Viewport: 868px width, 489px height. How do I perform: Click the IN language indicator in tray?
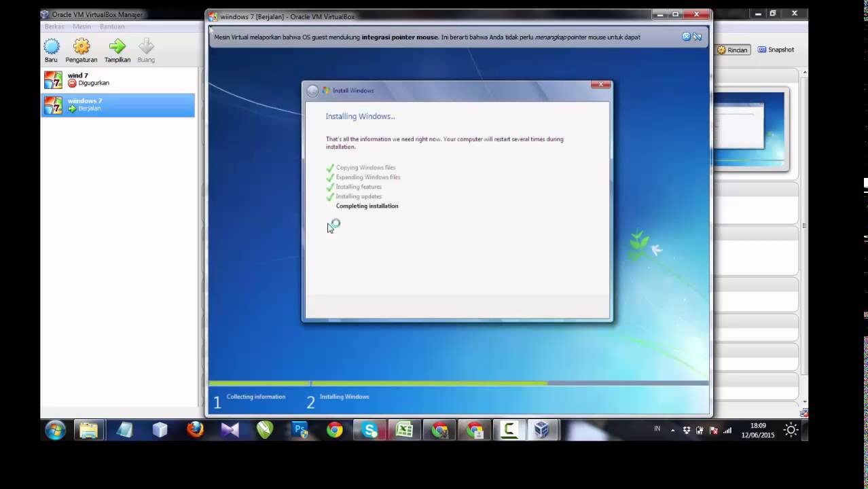[657, 429]
